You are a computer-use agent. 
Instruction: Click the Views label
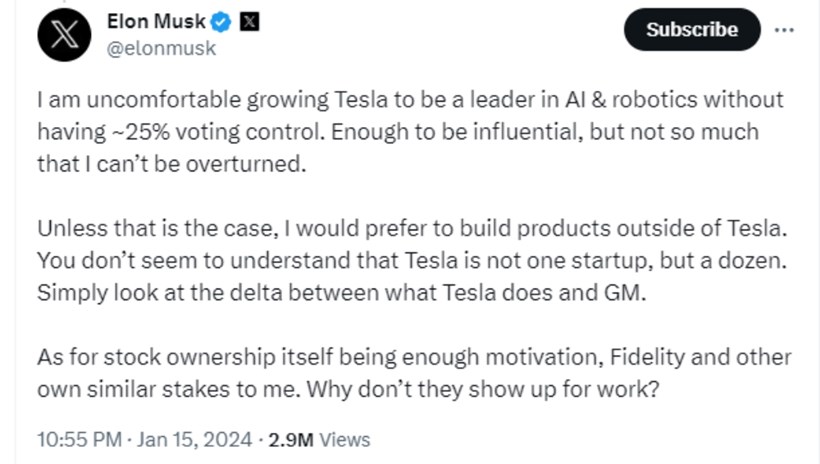(x=346, y=439)
